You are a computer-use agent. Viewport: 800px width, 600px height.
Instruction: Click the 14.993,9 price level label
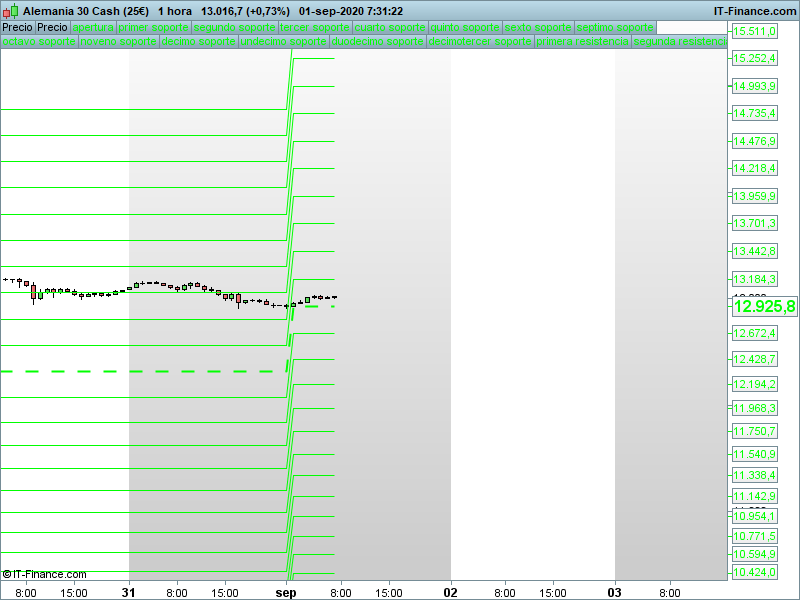(x=755, y=86)
